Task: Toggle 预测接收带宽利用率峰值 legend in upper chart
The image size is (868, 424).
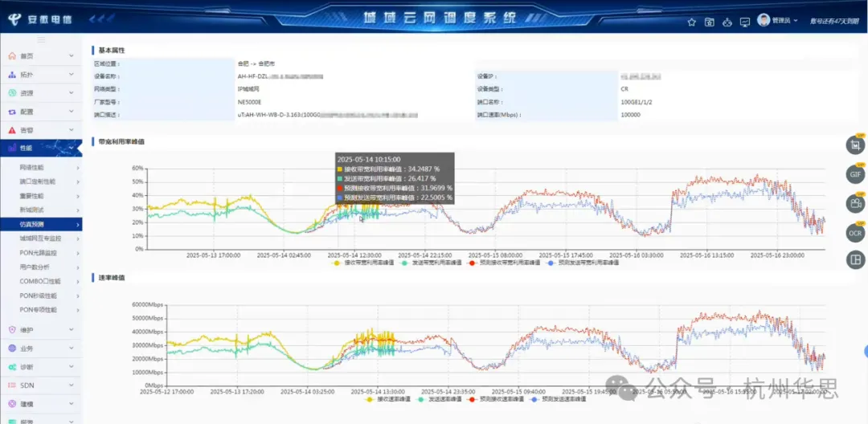Action: click(502, 263)
